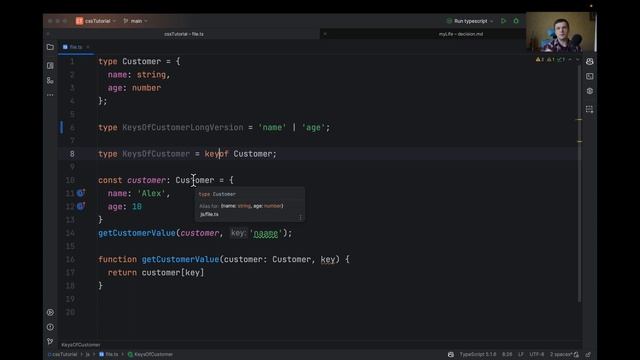Click the yellow warnings indicator in the editor

point(540,60)
